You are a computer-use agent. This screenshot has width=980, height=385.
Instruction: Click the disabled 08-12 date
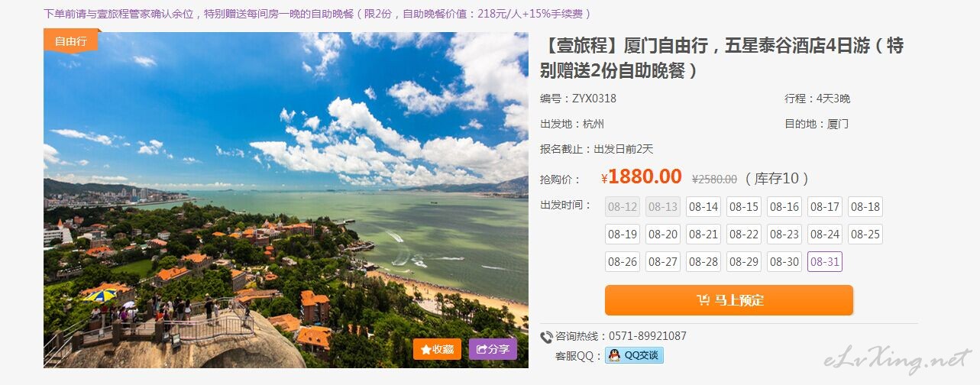pos(622,206)
